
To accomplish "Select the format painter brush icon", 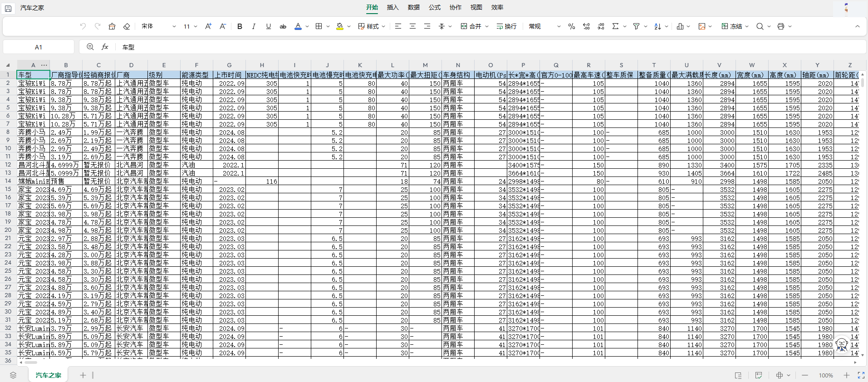I will [112, 26].
